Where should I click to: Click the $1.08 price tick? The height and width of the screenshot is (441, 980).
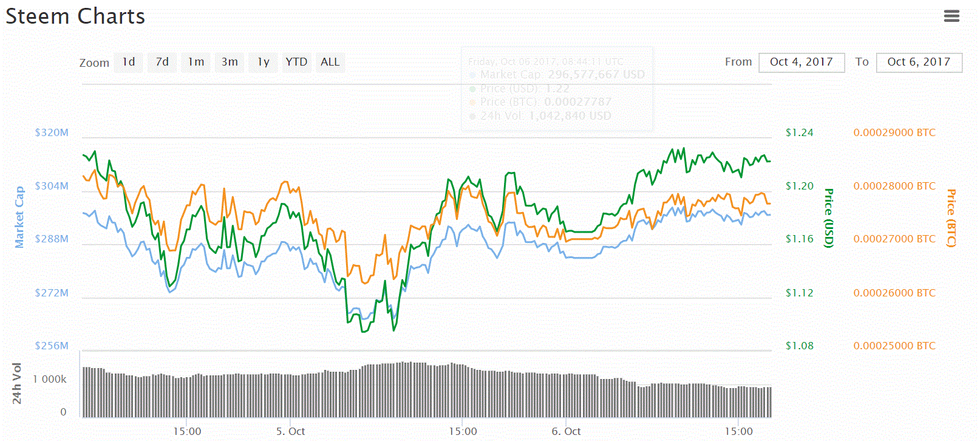(x=799, y=346)
